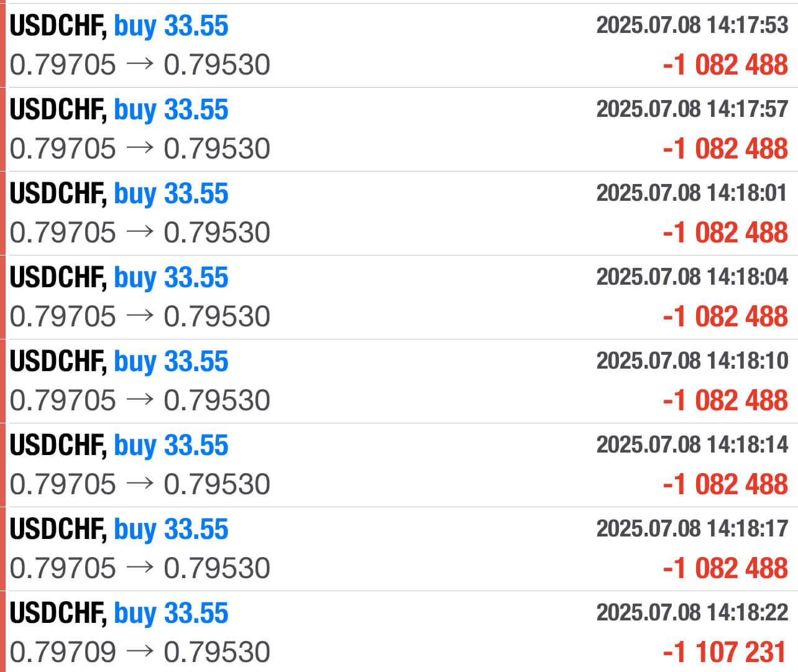Open the trade entry from 14:18:17
This screenshot has width=798, height=672.
pos(399,549)
